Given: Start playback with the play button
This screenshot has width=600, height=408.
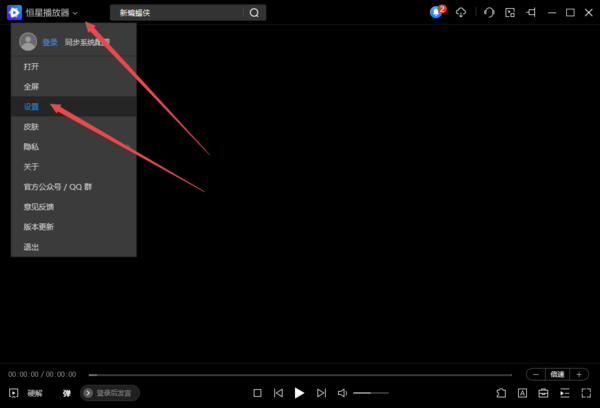Looking at the screenshot, I should point(299,393).
